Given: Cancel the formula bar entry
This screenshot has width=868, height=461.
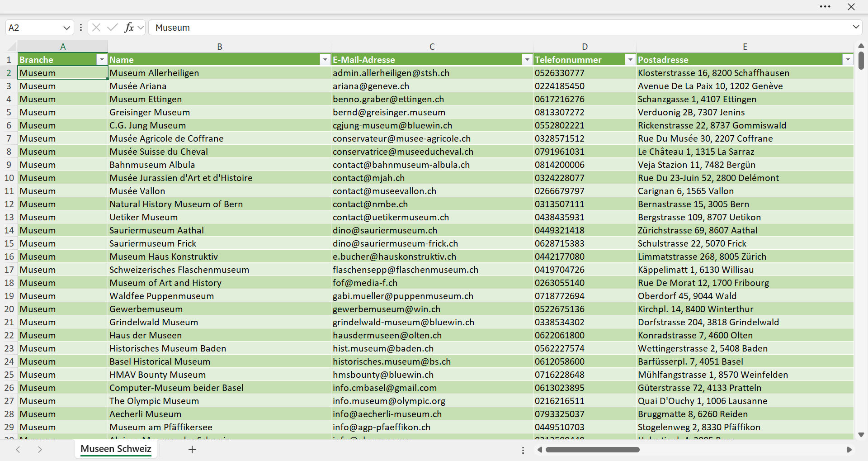Looking at the screenshot, I should [96, 28].
